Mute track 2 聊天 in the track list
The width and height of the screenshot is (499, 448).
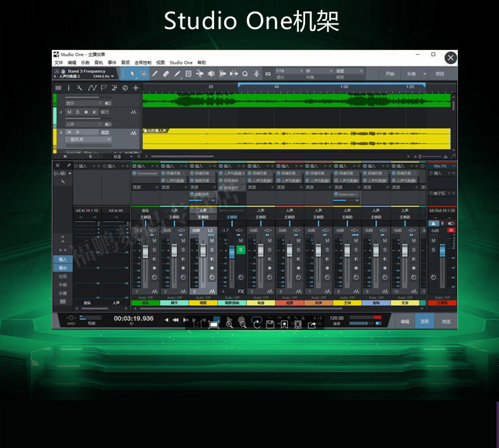tap(69, 112)
